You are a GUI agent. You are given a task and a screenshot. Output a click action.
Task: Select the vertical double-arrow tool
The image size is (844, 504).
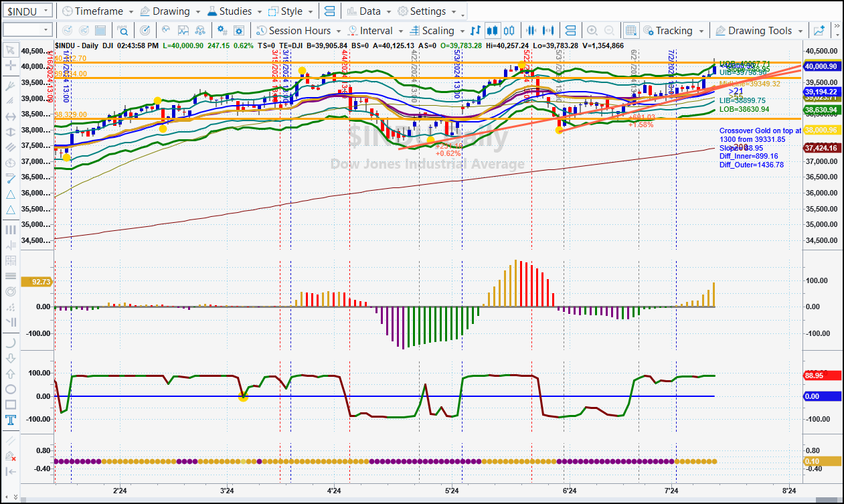click(x=10, y=132)
